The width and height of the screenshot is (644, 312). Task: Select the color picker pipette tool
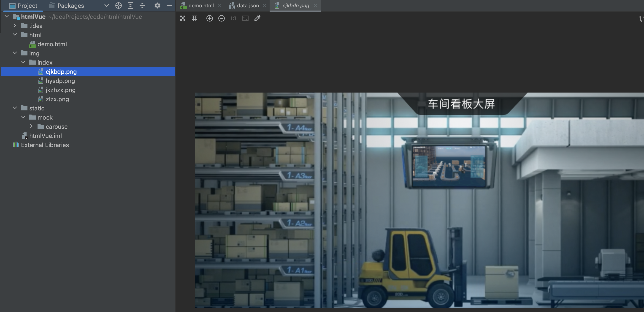(x=257, y=18)
